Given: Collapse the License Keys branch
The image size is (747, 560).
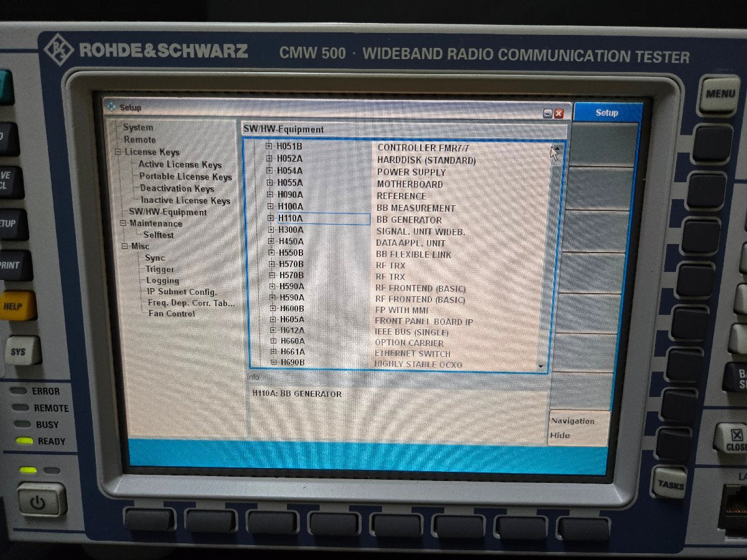Looking at the screenshot, I should [x=118, y=152].
